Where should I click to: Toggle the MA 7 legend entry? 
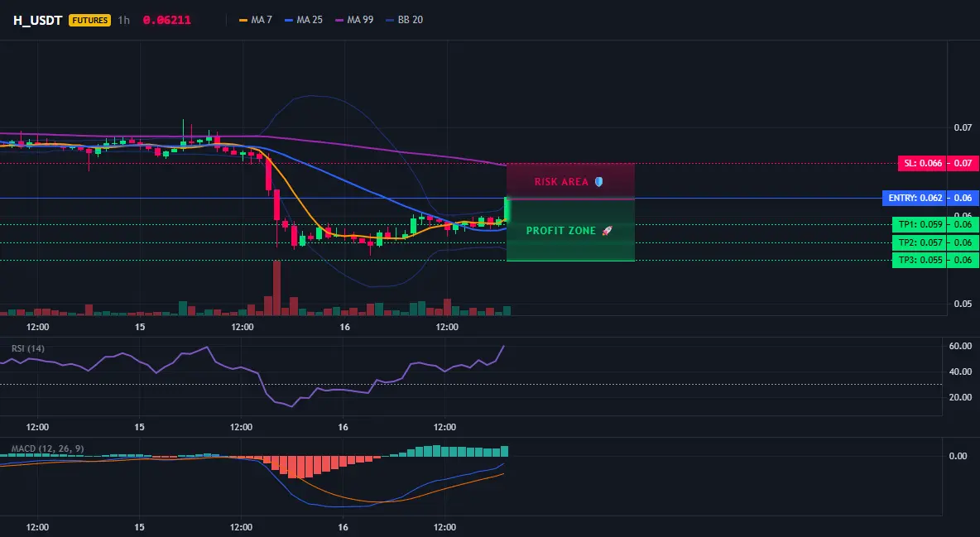tap(256, 20)
